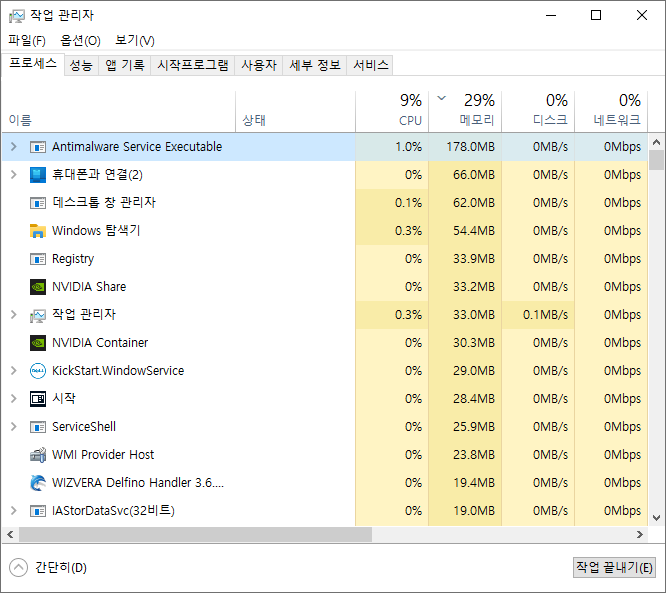Click the Antimalware Service Executable process icon

click(38, 147)
